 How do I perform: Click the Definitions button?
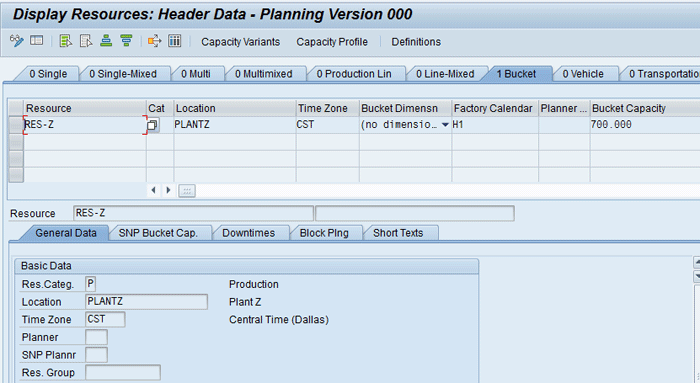416,42
